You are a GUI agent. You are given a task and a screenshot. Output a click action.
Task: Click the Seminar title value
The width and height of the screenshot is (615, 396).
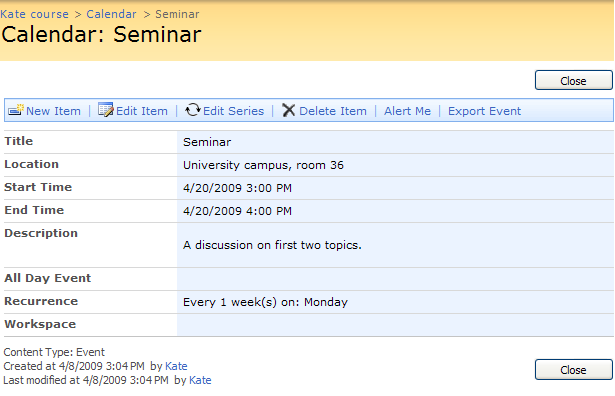click(207, 142)
